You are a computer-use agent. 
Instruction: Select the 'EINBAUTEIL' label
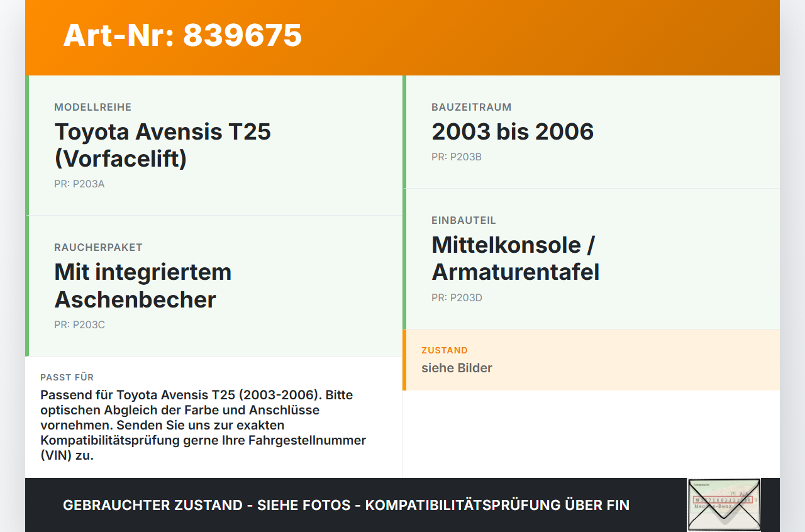point(464,221)
